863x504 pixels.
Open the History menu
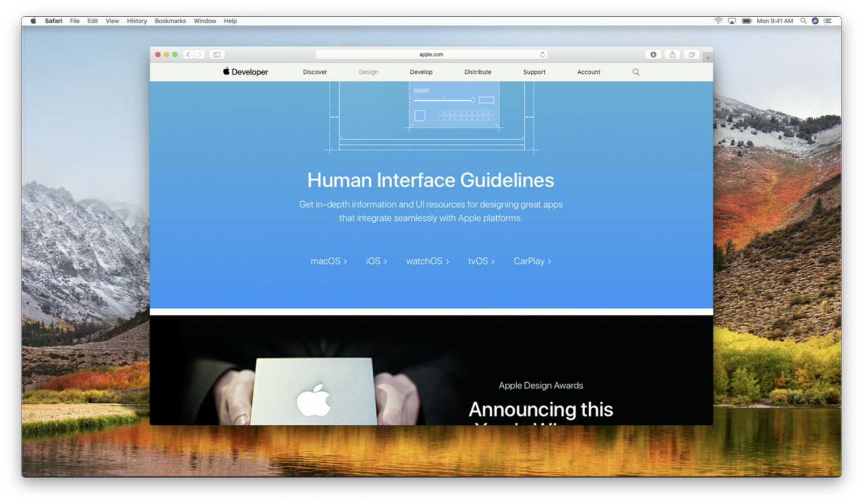click(x=136, y=21)
